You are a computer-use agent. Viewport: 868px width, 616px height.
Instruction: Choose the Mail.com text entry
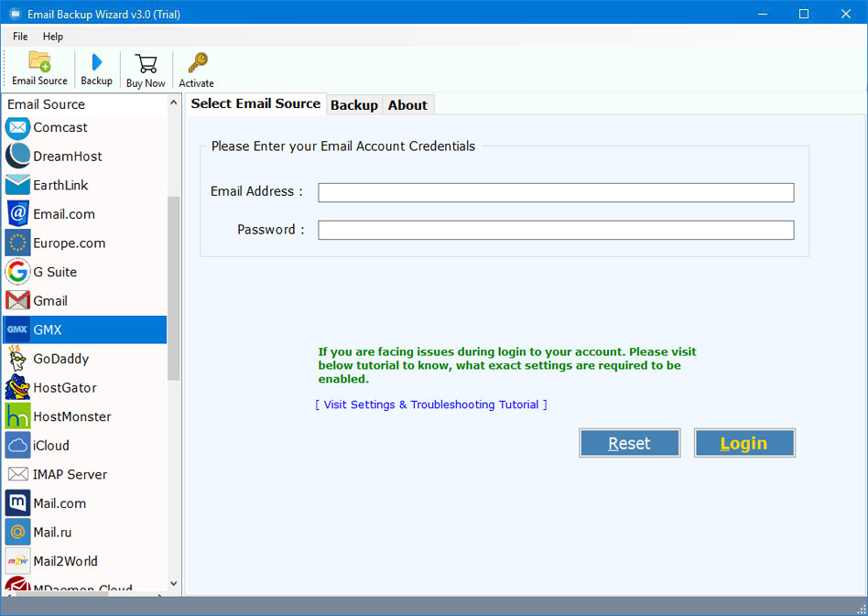[x=60, y=503]
